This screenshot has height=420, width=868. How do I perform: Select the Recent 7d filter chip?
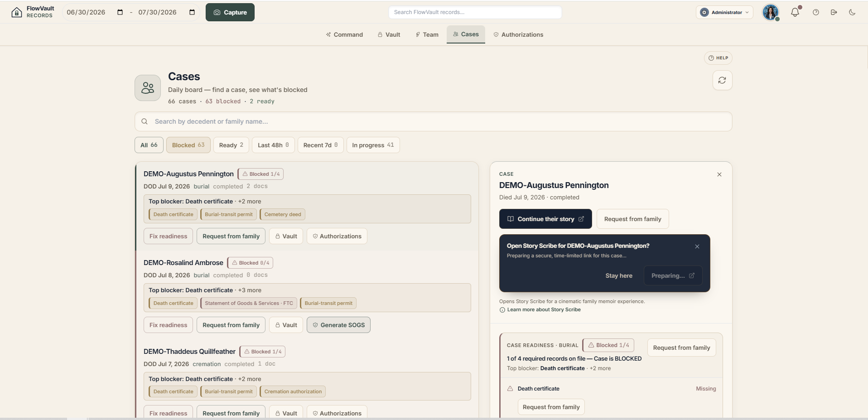pos(320,145)
